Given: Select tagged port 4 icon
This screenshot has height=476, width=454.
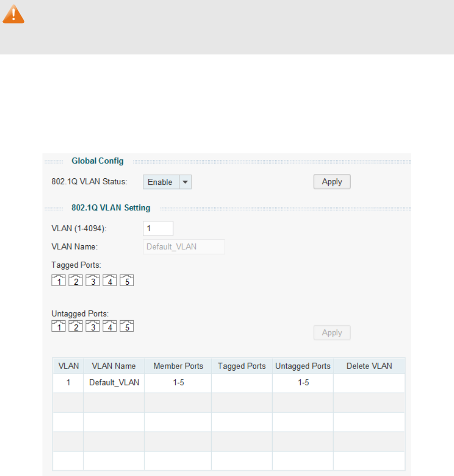Looking at the screenshot, I should click(x=109, y=280).
